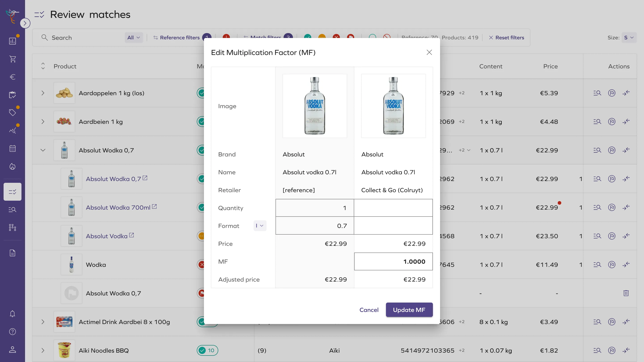Click the Aïki Noodles EAN 5414972103365
Screen dimensions: 644x362
[427, 350]
